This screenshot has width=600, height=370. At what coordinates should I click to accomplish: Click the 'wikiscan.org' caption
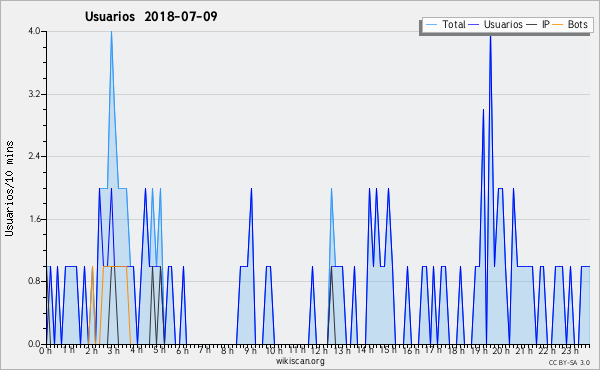pyautogui.click(x=300, y=361)
